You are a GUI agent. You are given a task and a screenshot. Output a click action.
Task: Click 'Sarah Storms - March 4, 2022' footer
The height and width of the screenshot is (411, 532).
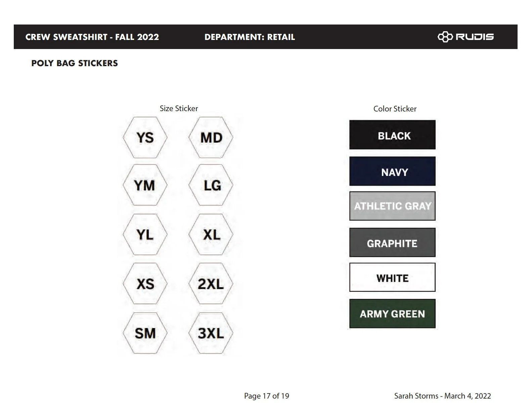443,396
